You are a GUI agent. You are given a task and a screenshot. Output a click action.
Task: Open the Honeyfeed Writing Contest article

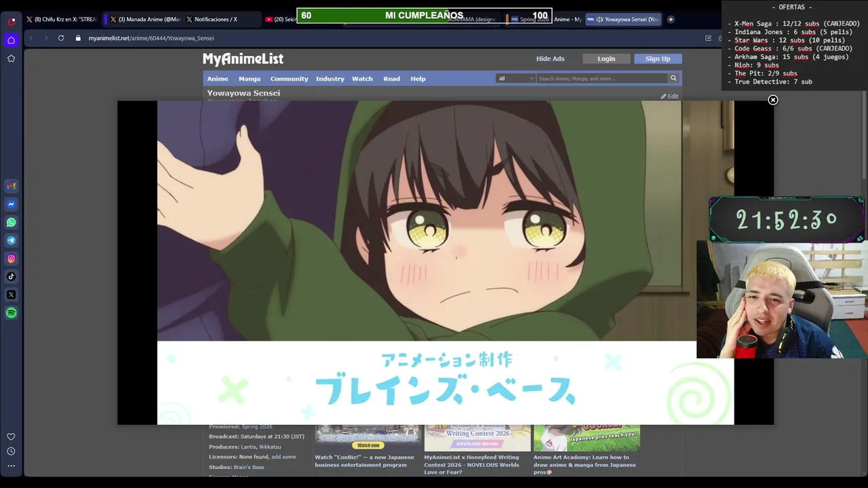(471, 465)
